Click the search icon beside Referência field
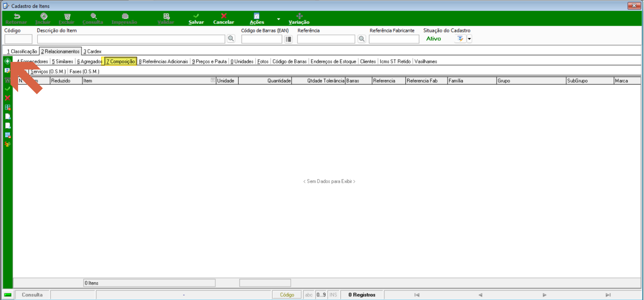This screenshot has width=644, height=300. [362, 39]
